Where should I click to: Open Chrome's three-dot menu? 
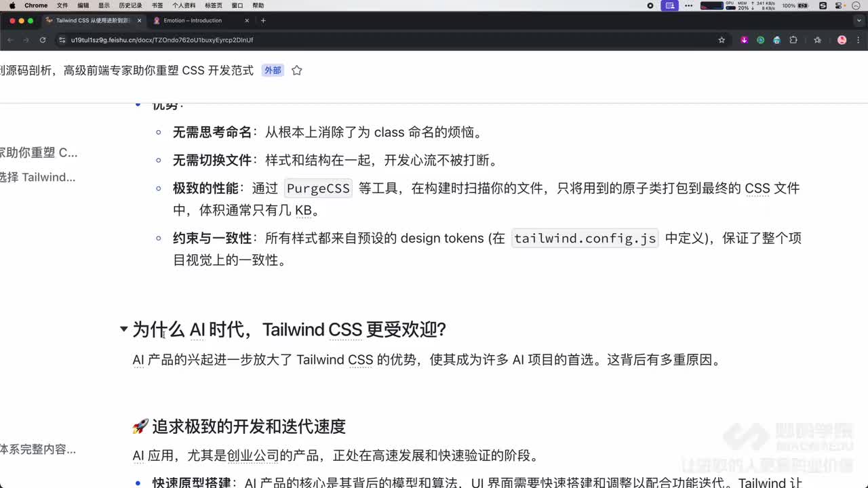857,40
